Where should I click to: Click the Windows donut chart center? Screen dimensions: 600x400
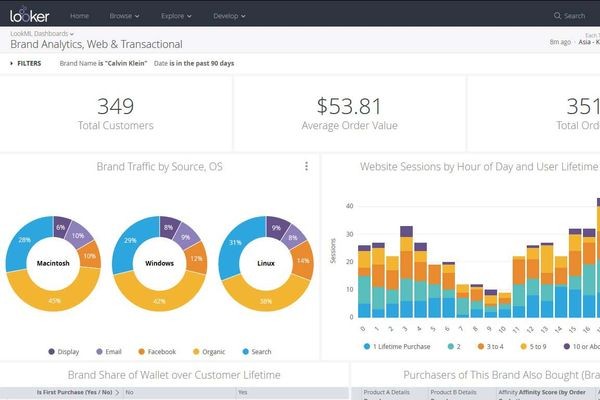point(158,263)
